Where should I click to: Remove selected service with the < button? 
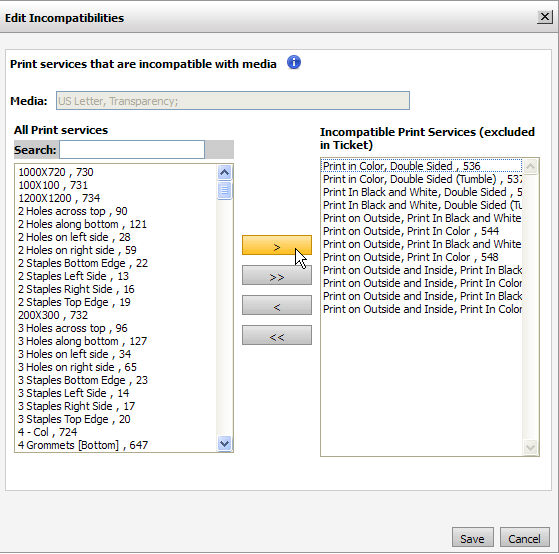(277, 305)
